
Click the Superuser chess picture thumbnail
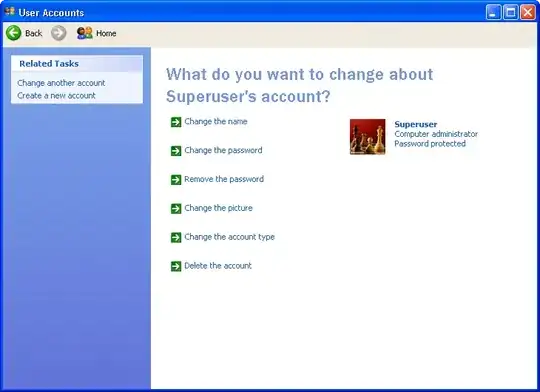pyautogui.click(x=367, y=137)
